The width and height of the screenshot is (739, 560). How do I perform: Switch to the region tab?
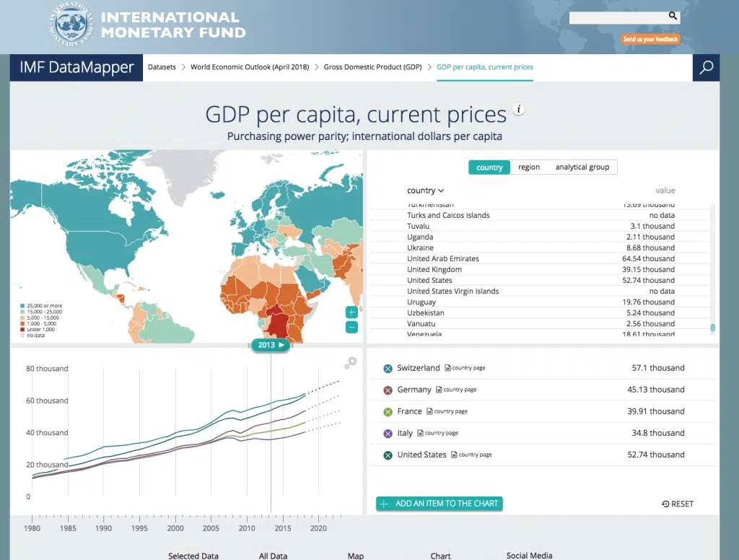tap(529, 167)
